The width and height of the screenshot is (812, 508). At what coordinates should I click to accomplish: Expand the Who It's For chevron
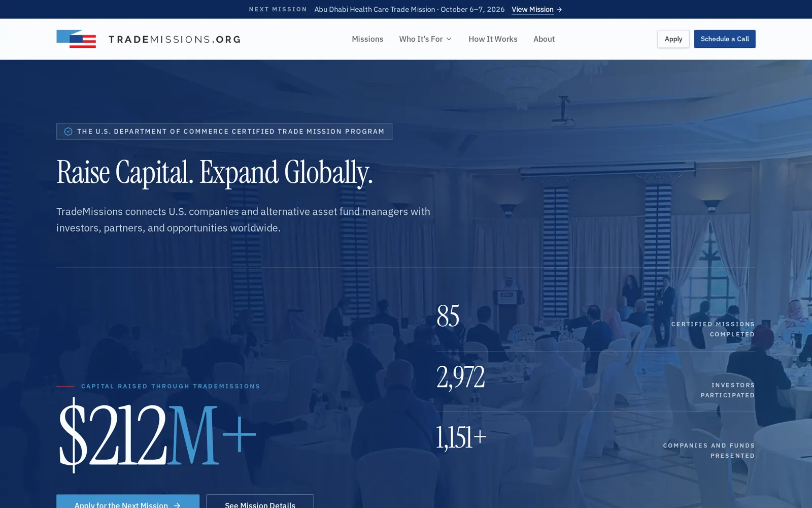pyautogui.click(x=449, y=39)
